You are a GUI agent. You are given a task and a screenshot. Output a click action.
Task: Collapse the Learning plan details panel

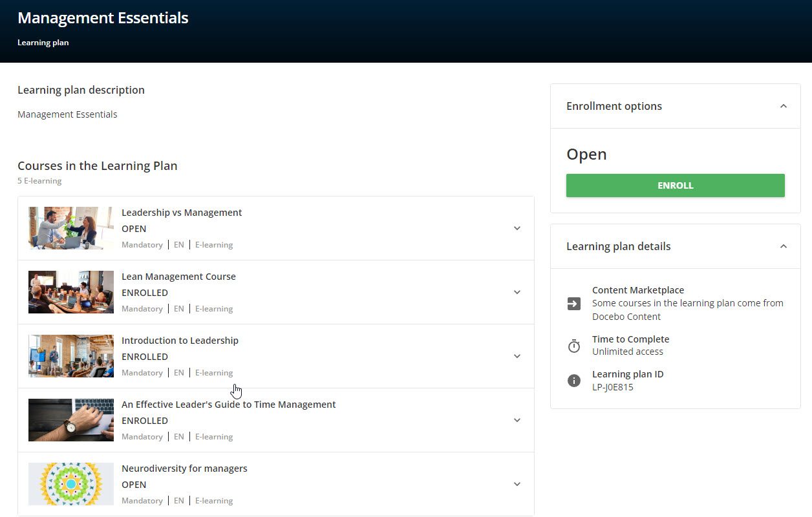click(783, 246)
